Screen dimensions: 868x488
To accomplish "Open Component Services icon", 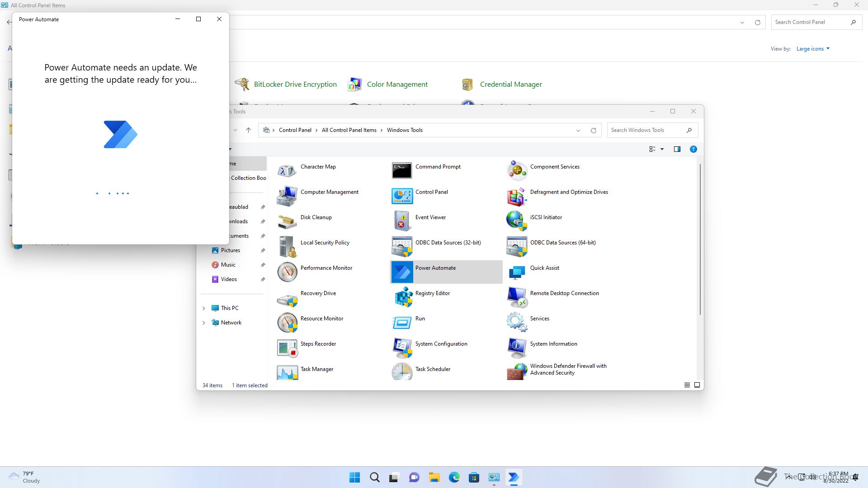I will 517,171.
